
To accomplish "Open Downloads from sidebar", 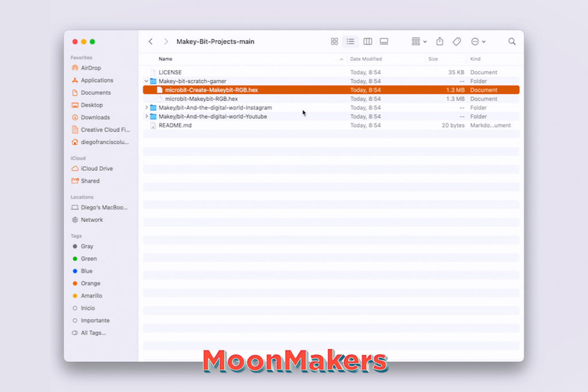I will pos(95,118).
